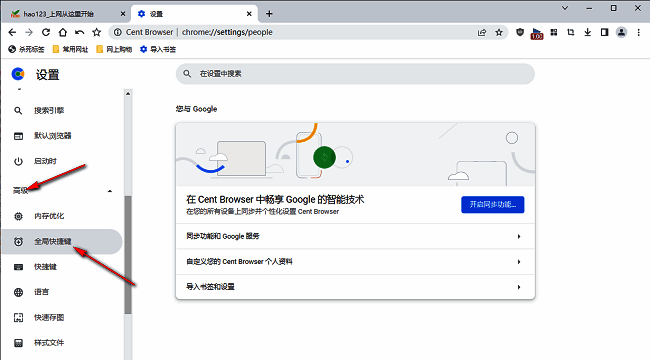Open the home page icon
The image size is (650, 360).
click(63, 32)
